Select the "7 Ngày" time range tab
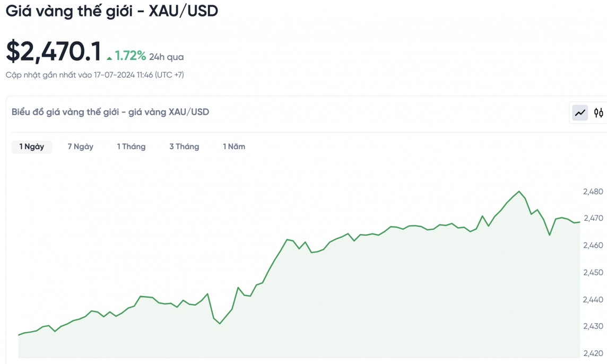 (81, 146)
